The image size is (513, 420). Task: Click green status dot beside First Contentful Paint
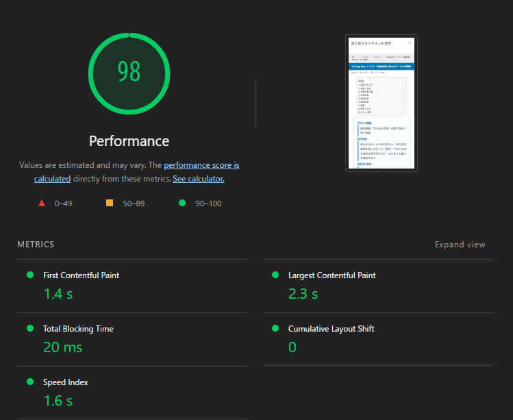(30, 275)
